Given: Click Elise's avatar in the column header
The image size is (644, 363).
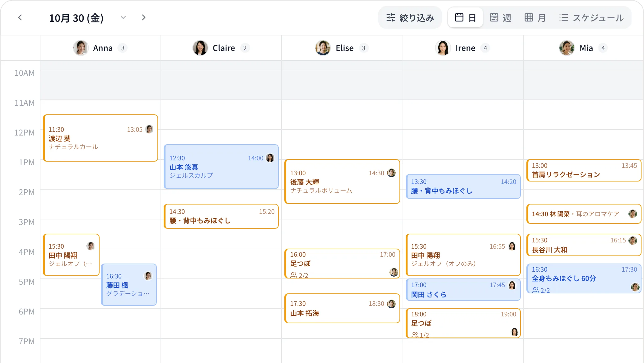Looking at the screenshot, I should [323, 48].
